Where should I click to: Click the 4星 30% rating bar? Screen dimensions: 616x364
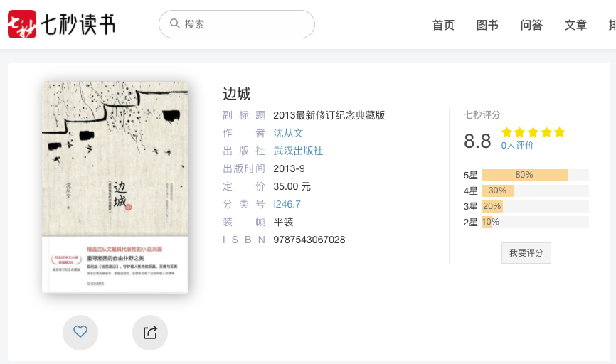click(x=535, y=191)
